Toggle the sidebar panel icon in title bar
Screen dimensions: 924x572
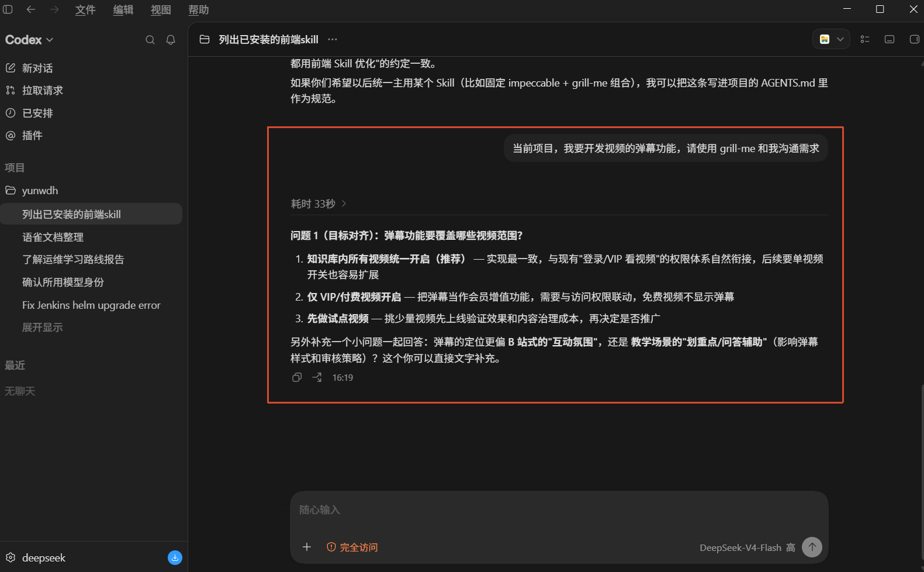tap(8, 9)
